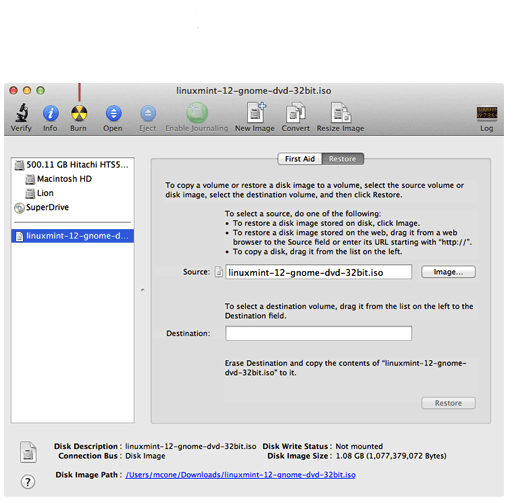The image size is (507, 500).
Task: Click the Enable Journaling icon
Action: click(x=197, y=113)
